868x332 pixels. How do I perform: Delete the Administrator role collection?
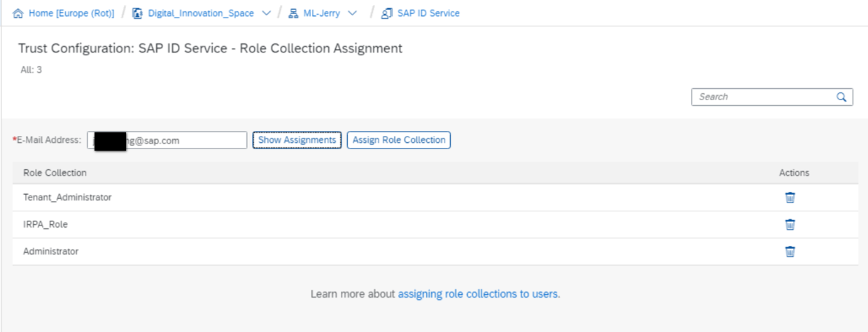[790, 251]
